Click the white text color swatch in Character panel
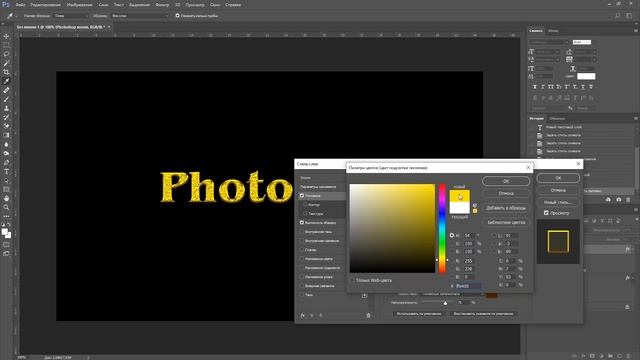 pyautogui.click(x=586, y=76)
